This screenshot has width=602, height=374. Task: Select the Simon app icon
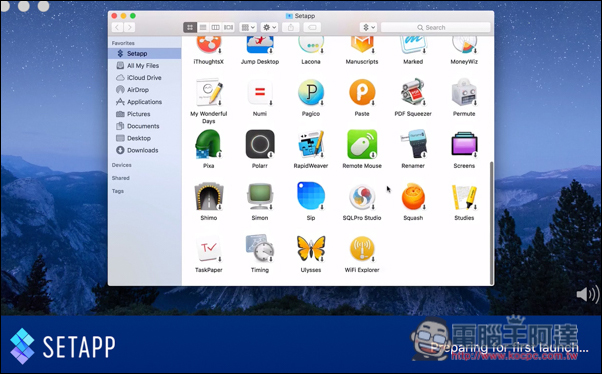tap(260, 197)
